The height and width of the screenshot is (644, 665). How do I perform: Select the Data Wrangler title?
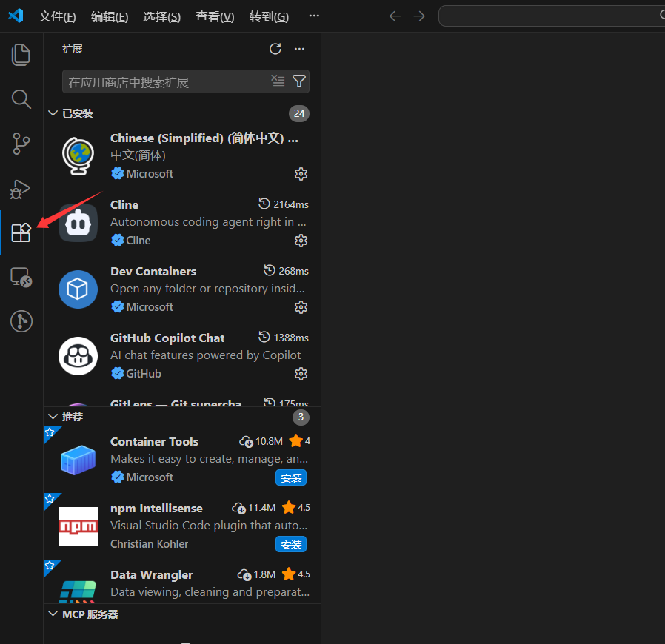pyautogui.click(x=151, y=575)
